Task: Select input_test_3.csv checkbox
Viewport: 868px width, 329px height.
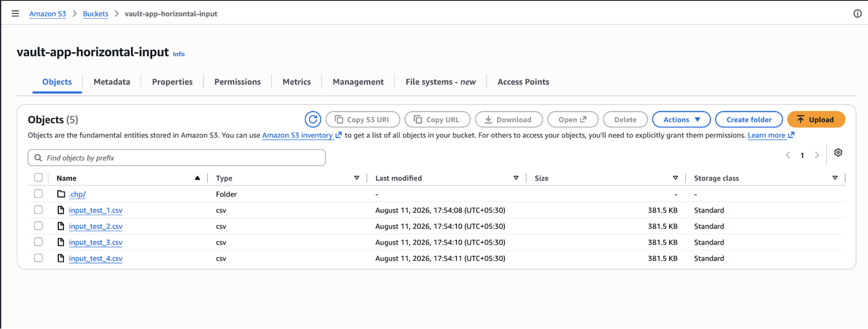Action: (38, 242)
